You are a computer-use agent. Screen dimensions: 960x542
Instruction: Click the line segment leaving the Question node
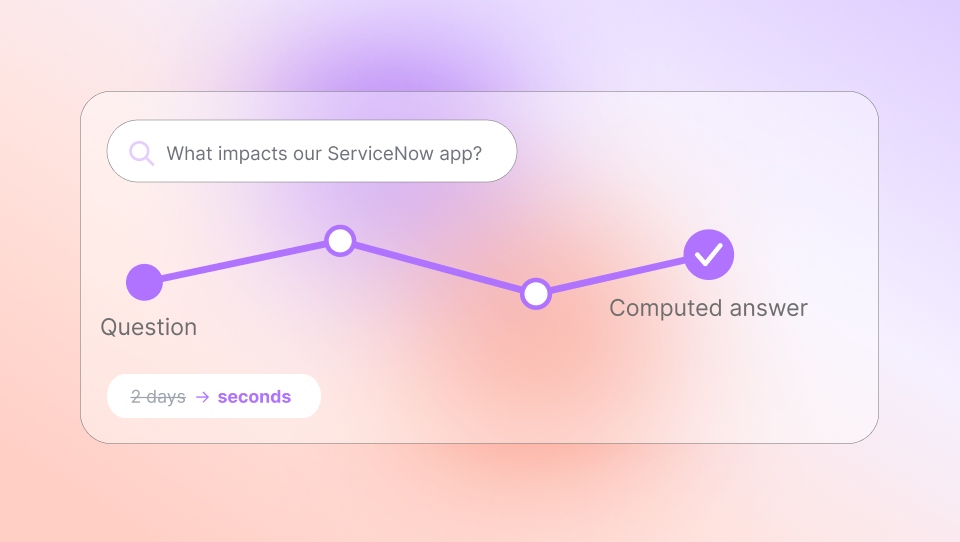pyautogui.click(x=243, y=262)
